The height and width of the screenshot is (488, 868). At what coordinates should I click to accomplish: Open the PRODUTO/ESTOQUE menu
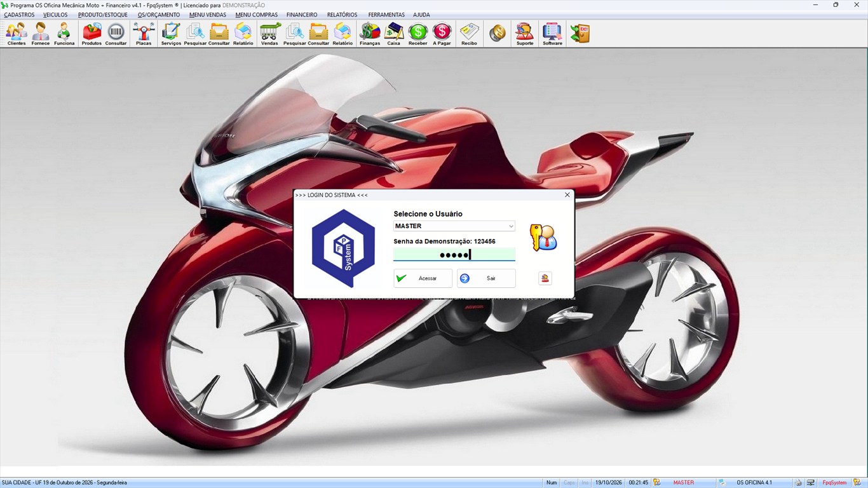click(103, 15)
